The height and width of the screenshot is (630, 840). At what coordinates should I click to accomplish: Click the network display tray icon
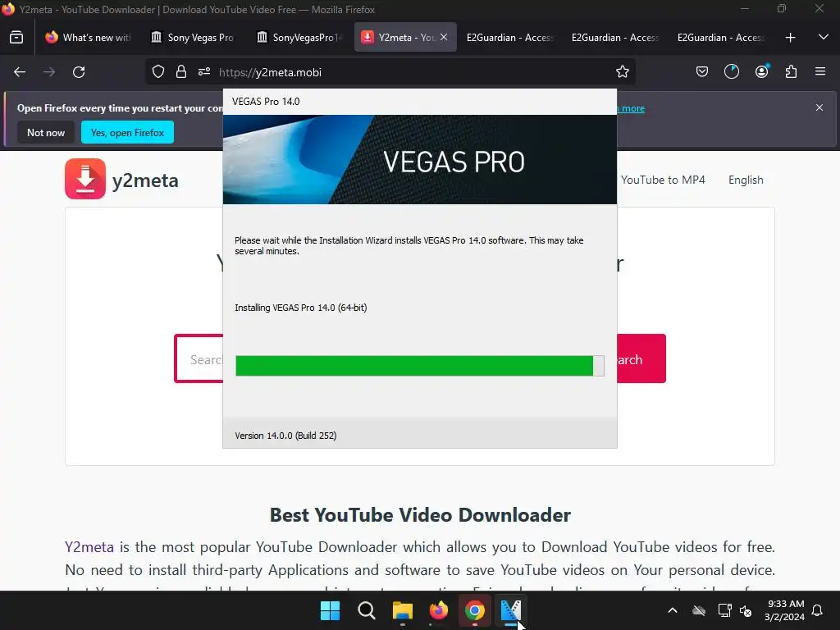724,610
